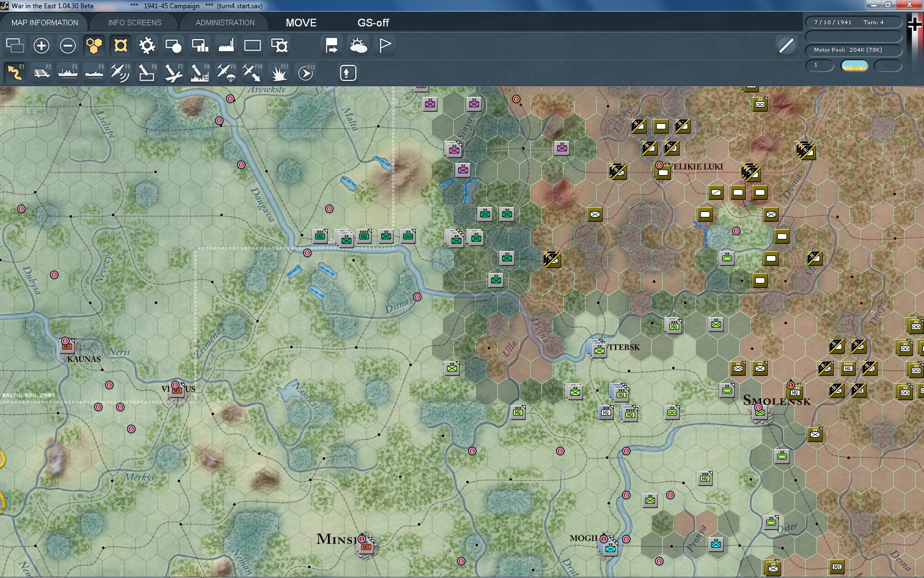
Task: Toggle the GS-off ground support setting
Action: pos(373,23)
